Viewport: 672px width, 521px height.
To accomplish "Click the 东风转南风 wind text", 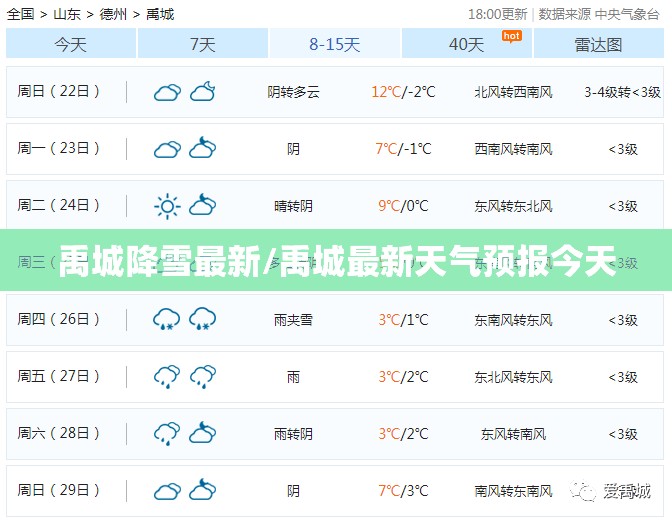I will pyautogui.click(x=513, y=434).
